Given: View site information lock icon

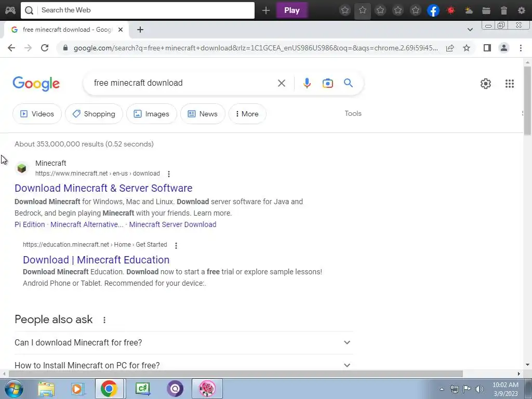Looking at the screenshot, I should click(65, 48).
